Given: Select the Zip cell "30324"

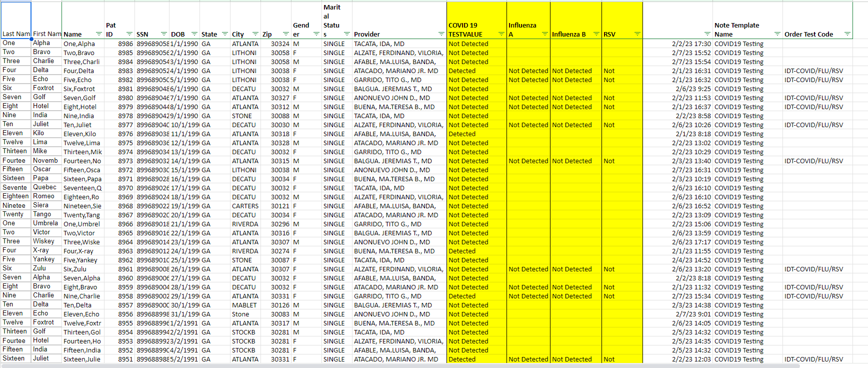Looking at the screenshot, I should 276,44.
